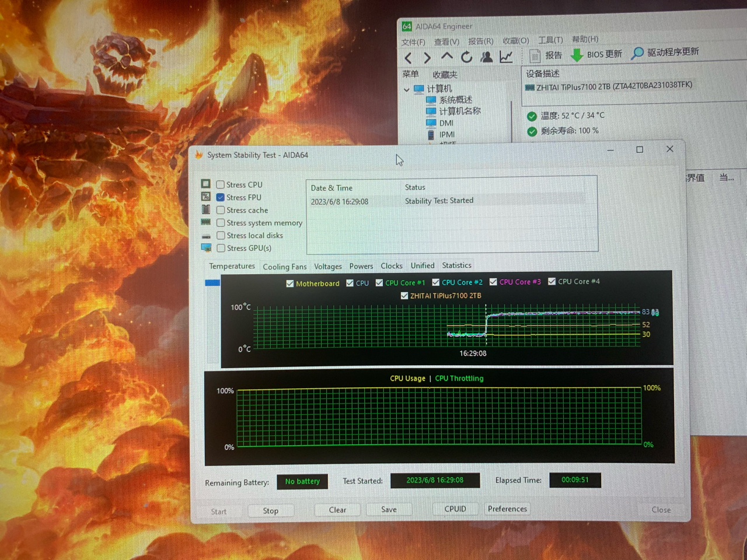Enable the Stress CPU checkbox
Screen dimensions: 747x560
tap(221, 185)
